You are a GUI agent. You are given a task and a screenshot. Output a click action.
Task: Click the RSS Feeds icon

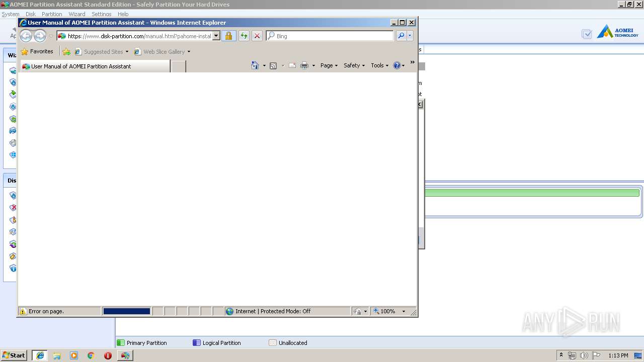click(x=273, y=66)
